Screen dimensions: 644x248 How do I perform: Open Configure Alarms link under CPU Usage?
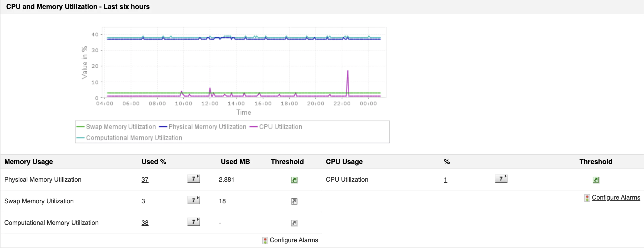(x=616, y=197)
